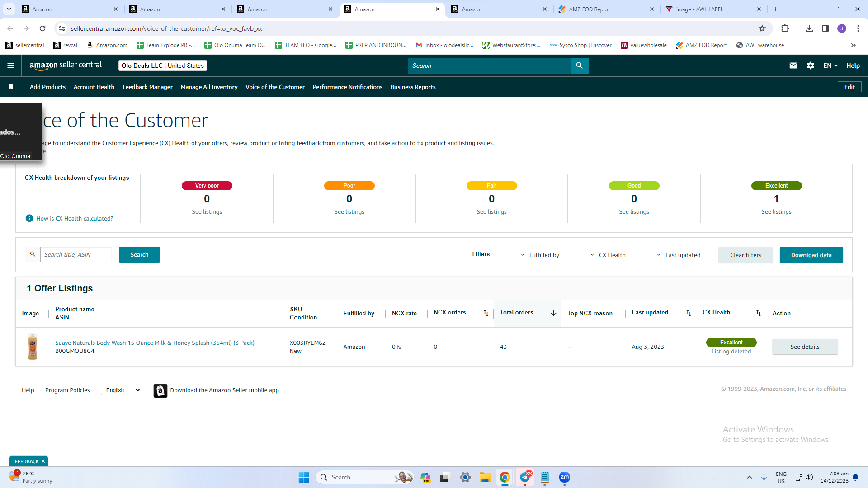Toggle Chrome side panel icon
Image resolution: width=868 pixels, height=488 pixels.
826,28
